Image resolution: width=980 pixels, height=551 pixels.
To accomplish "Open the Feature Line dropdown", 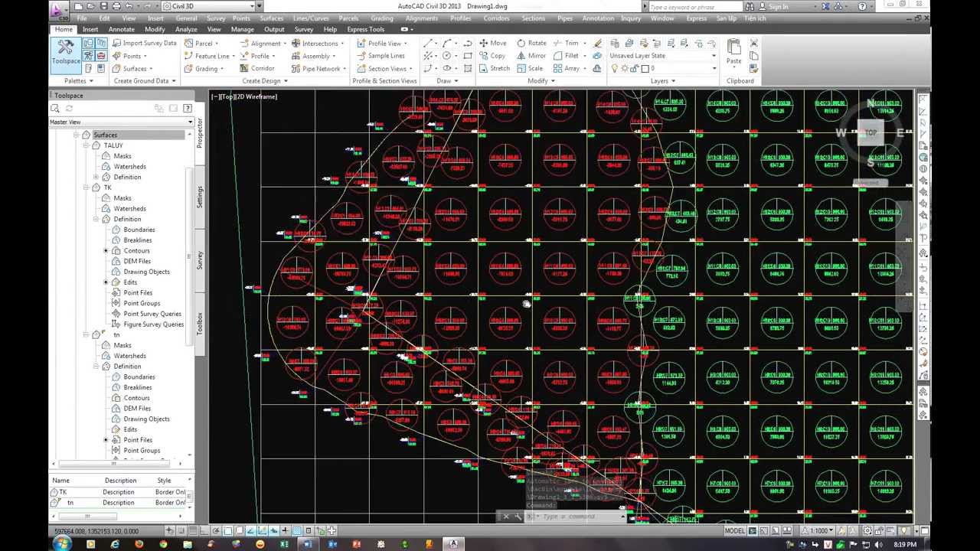I will (x=210, y=56).
